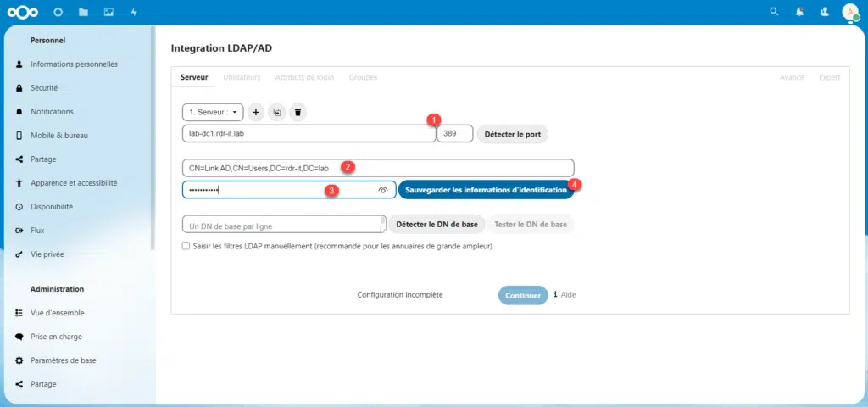Click Tester le DN de base
868x407 pixels.
click(x=531, y=224)
